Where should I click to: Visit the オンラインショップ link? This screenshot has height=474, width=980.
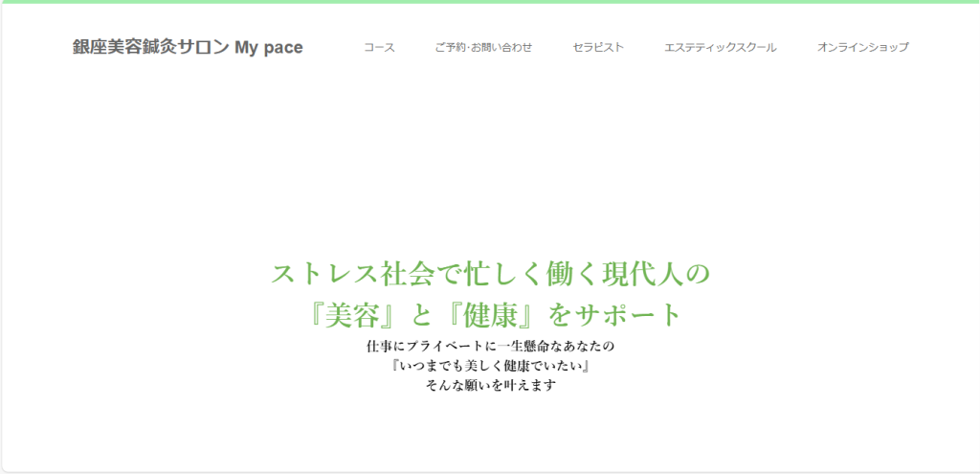[863, 47]
